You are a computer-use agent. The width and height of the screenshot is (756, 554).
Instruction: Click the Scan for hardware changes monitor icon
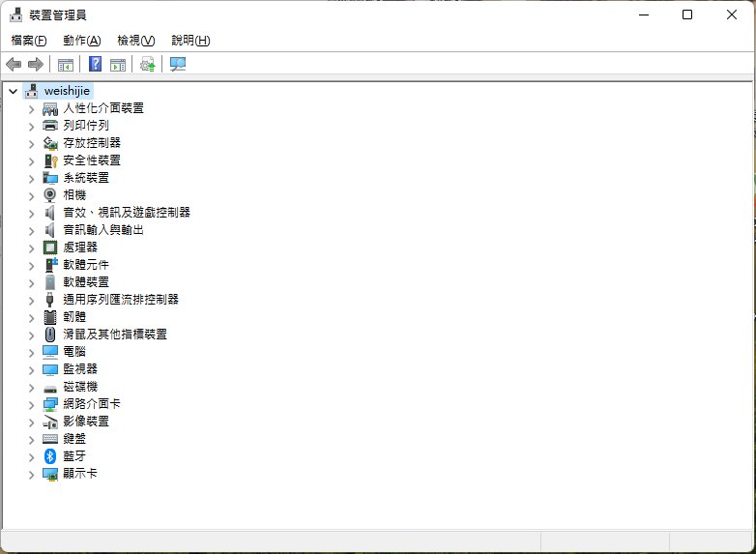pyautogui.click(x=178, y=65)
